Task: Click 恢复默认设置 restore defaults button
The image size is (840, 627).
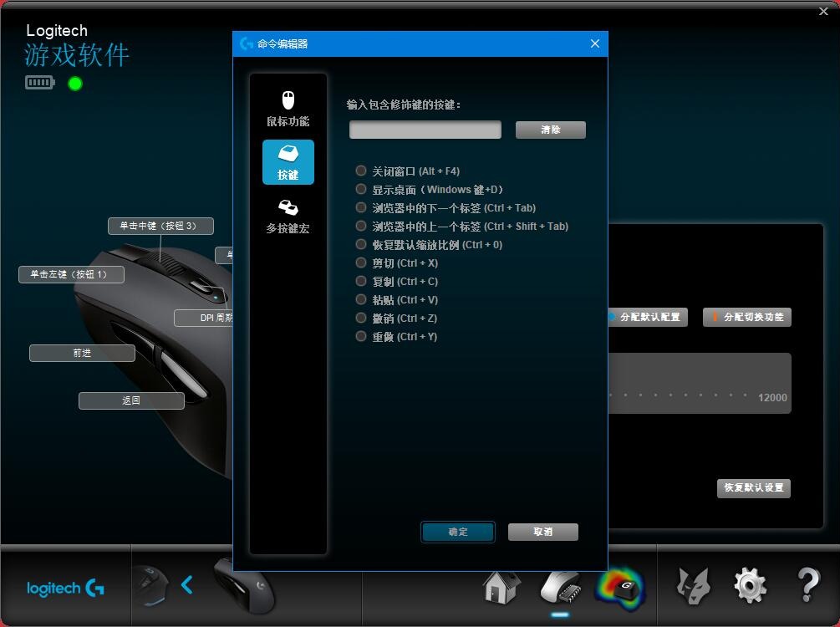Action: pos(754,487)
